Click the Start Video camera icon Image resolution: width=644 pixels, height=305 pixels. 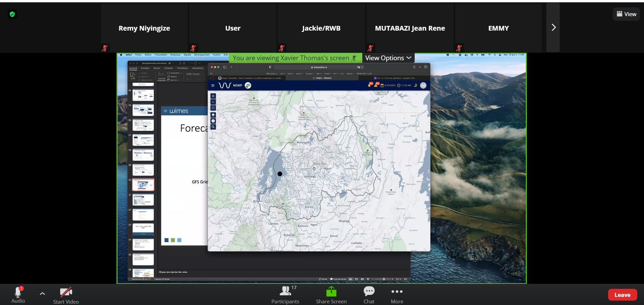click(x=66, y=292)
